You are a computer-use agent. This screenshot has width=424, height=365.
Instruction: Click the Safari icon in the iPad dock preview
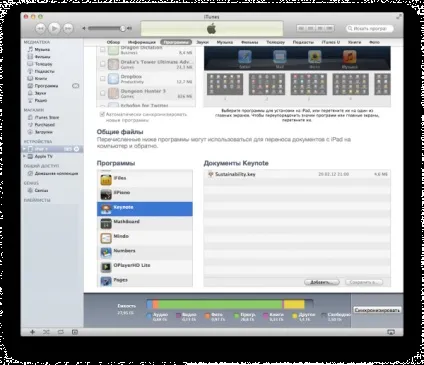(245, 57)
